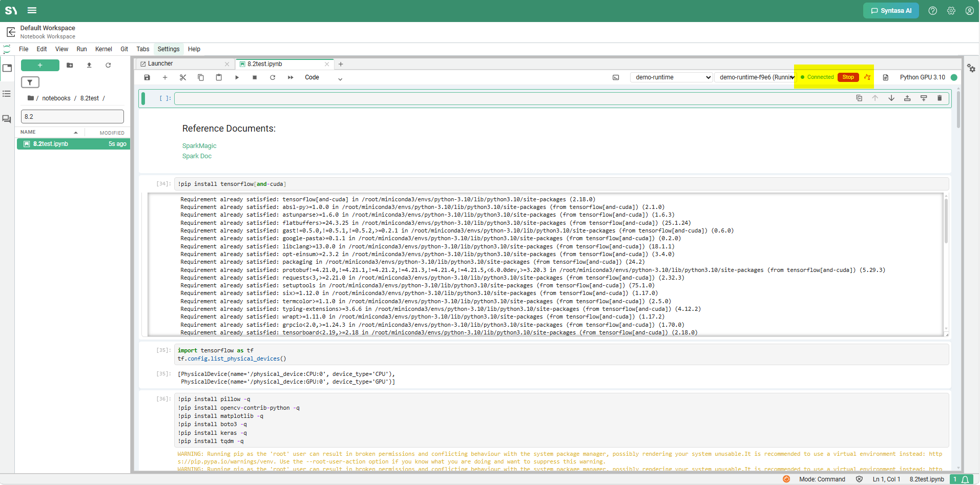
Task: Open the new folder icon in file browser
Action: (x=70, y=65)
